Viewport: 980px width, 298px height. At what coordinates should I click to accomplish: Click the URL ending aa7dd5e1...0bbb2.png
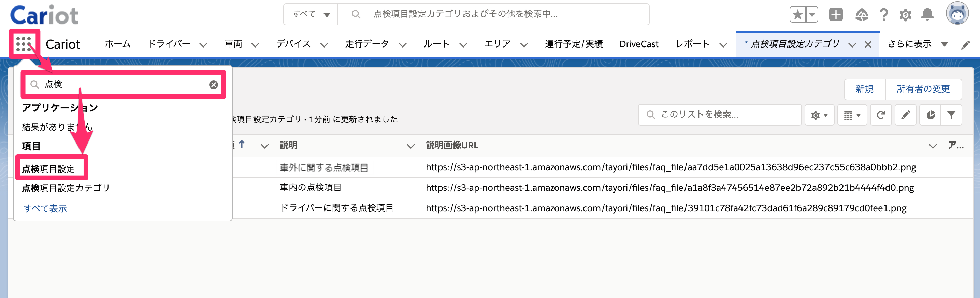click(671, 167)
